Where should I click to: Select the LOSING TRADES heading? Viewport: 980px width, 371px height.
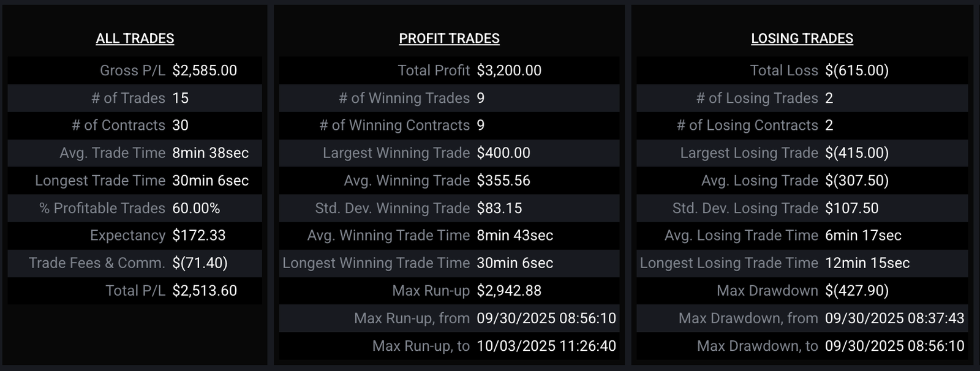[802, 39]
